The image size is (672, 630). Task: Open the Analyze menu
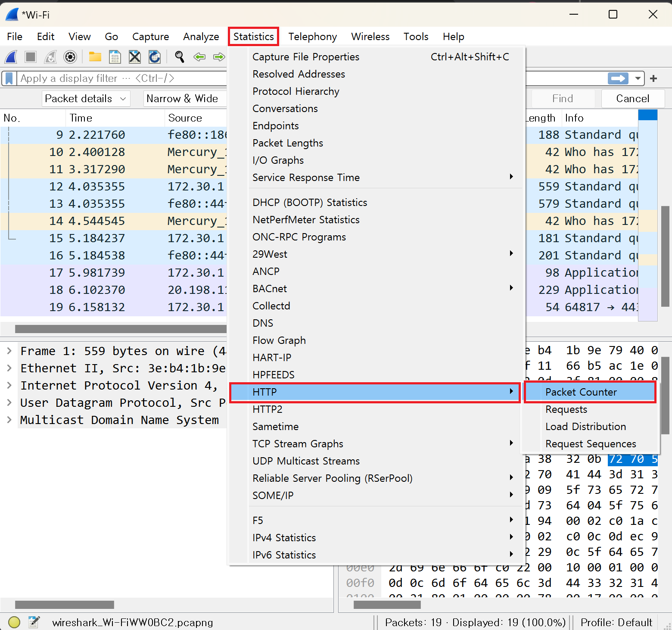click(201, 37)
